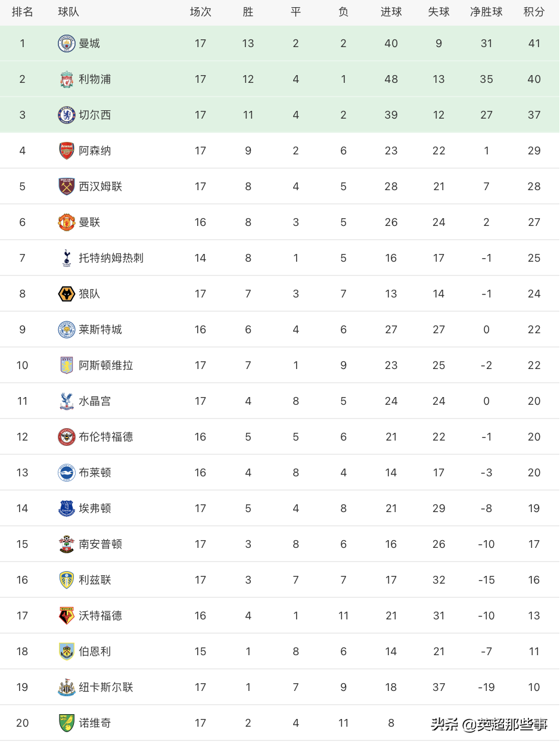Open the West Ham United badge

[67, 187]
